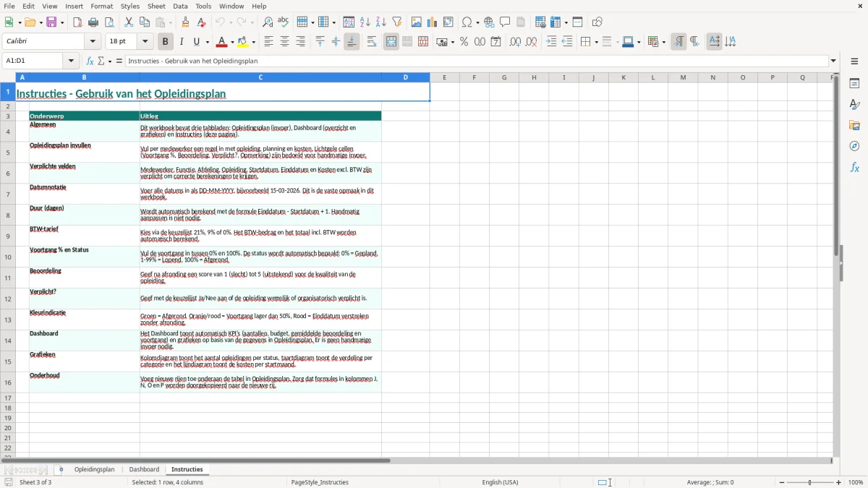Open the Format menu
This screenshot has width=868, height=488.
(x=101, y=6)
